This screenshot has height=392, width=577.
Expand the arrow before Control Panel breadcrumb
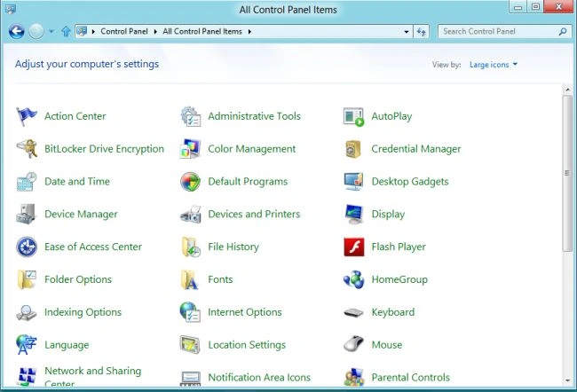(x=93, y=32)
